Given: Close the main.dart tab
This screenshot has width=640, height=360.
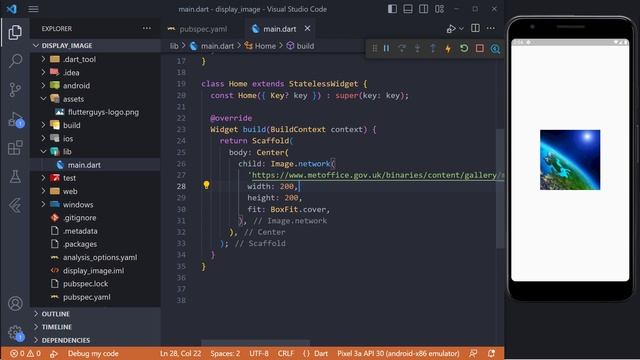Looking at the screenshot, I should [307, 29].
